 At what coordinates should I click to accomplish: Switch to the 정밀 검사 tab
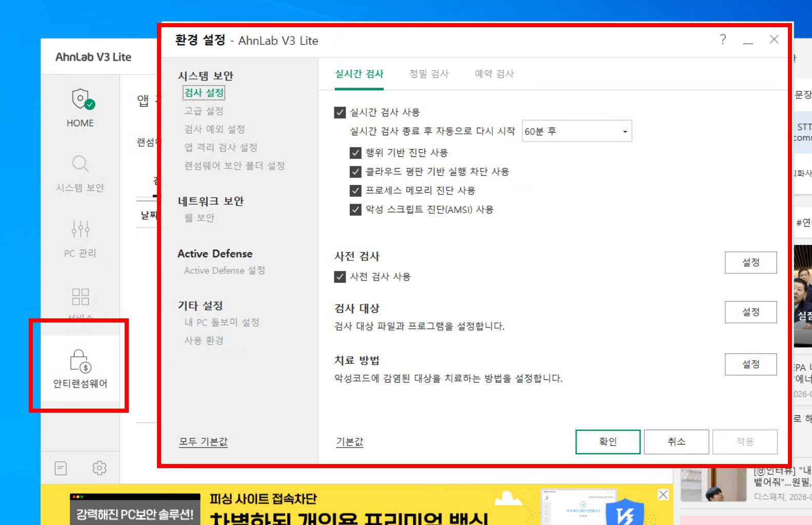[429, 74]
